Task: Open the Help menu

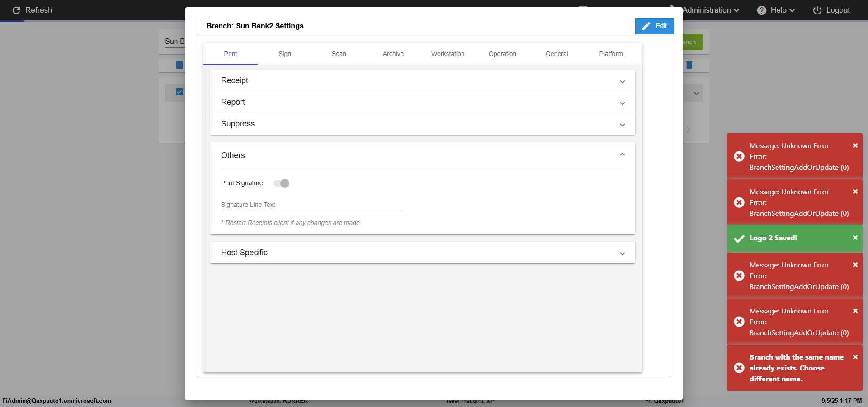Action: click(776, 10)
